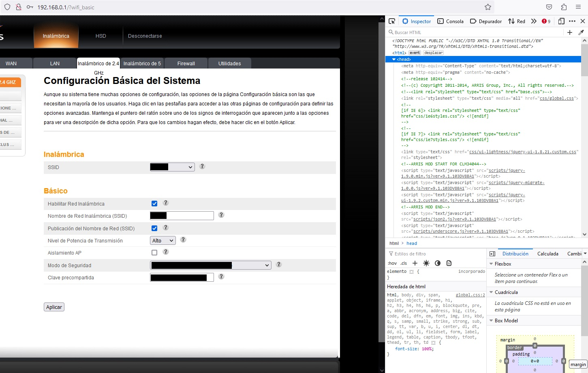588x373 pixels.
Task: Toggle print media simulation page icon
Action: click(449, 263)
